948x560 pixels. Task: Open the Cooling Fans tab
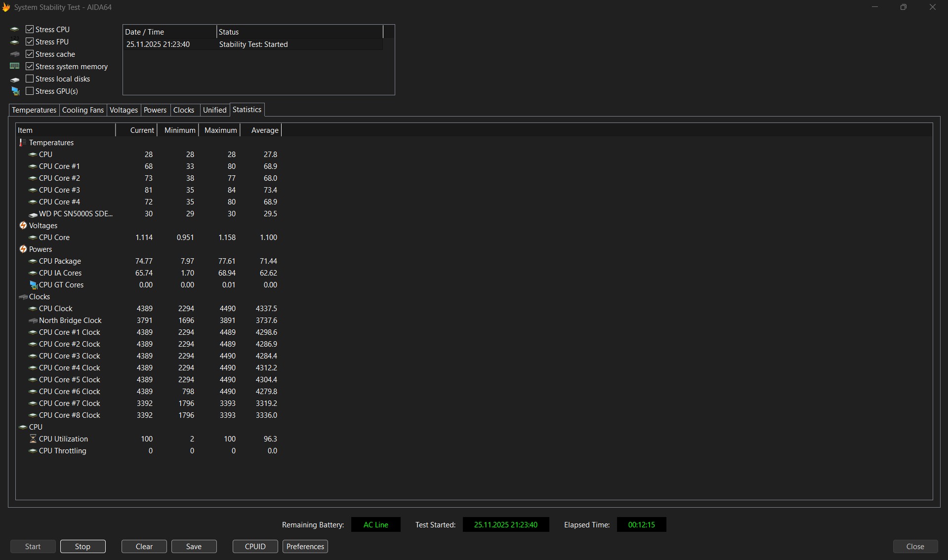83,110
